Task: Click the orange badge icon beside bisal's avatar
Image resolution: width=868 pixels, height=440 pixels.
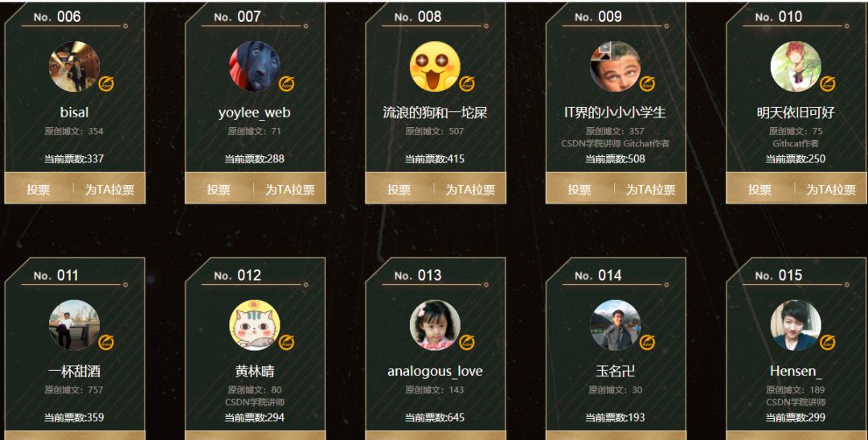Action: (106, 84)
